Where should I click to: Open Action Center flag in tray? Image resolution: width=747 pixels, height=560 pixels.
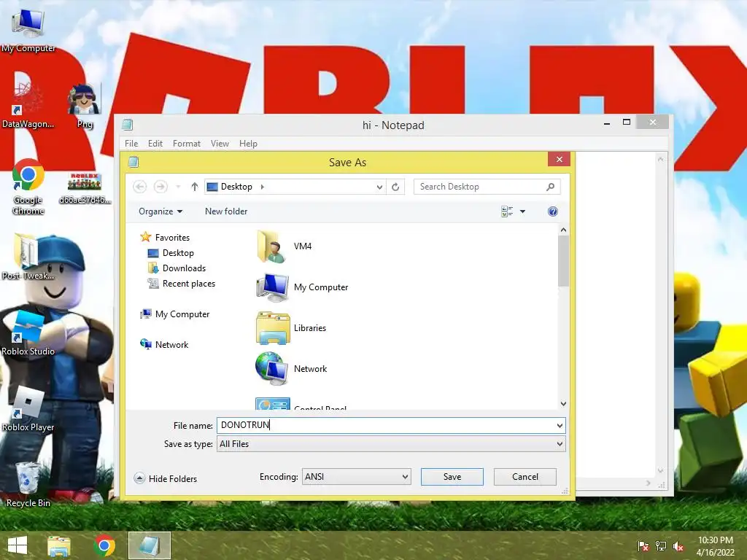(643, 546)
